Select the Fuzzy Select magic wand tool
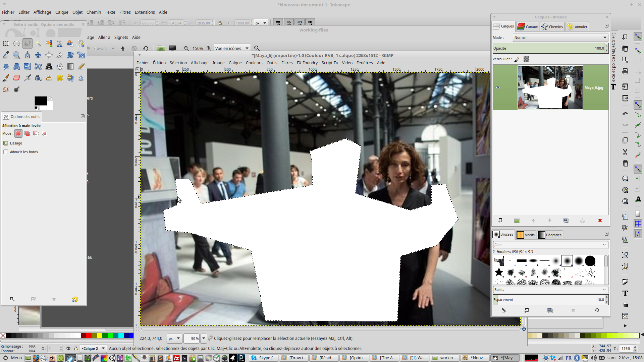 pos(38,44)
